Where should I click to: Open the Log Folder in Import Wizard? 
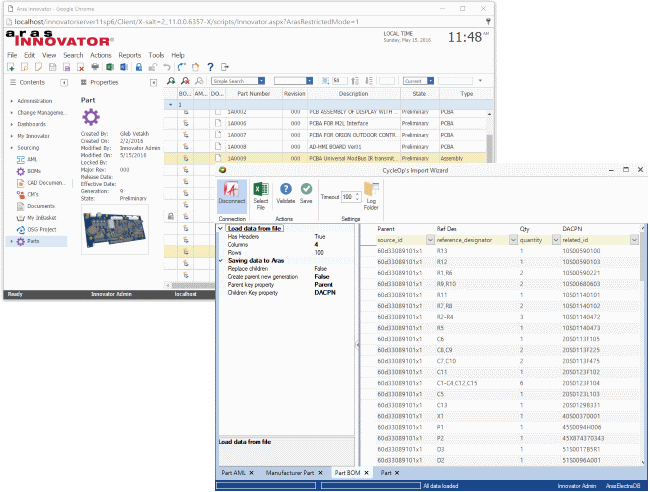point(371,196)
